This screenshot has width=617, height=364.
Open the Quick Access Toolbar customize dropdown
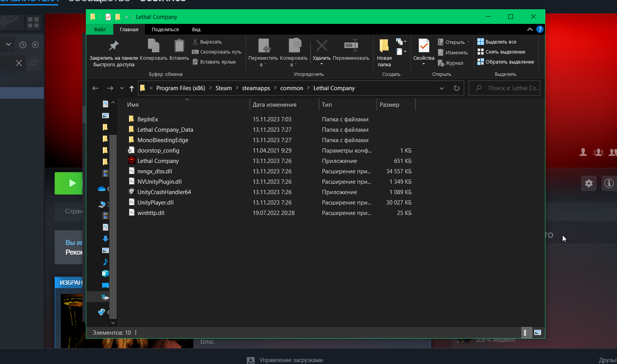[x=126, y=17]
